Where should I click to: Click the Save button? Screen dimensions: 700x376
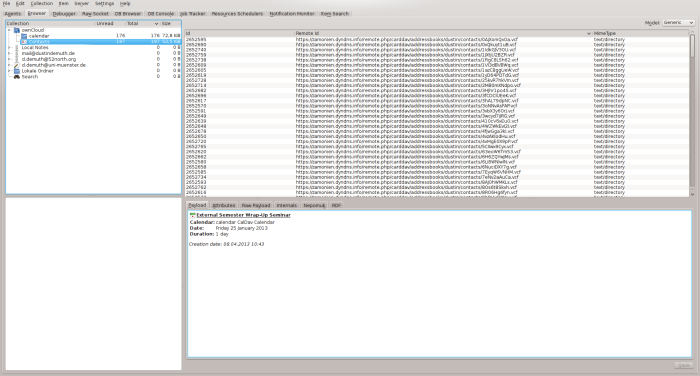pos(684,365)
